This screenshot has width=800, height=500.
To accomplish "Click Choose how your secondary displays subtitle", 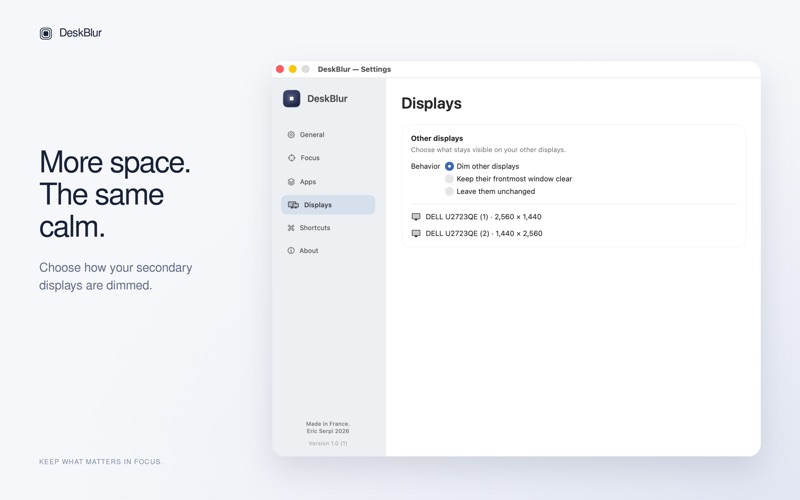I will tap(116, 277).
